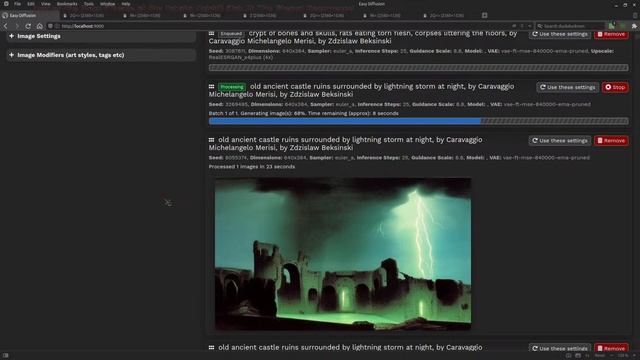Click the Enqueued status badge
The width and height of the screenshot is (640, 360).
pos(231,33)
